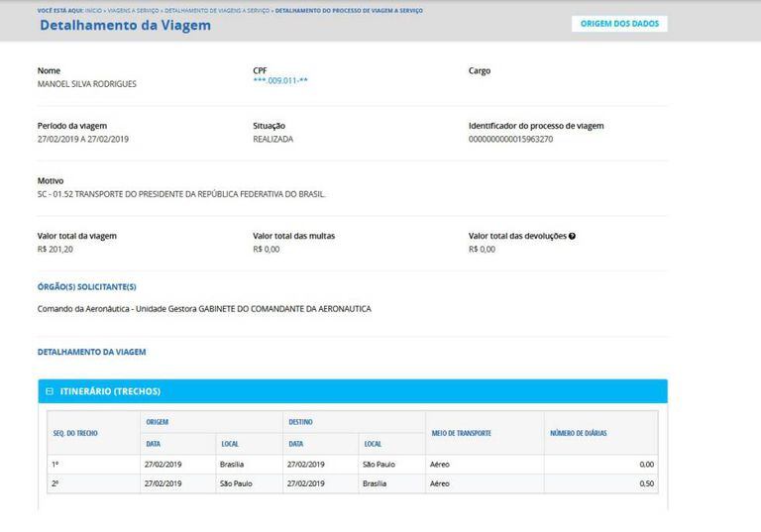761x532 pixels.
Task: Click the masked CPF number link
Action: (279, 80)
